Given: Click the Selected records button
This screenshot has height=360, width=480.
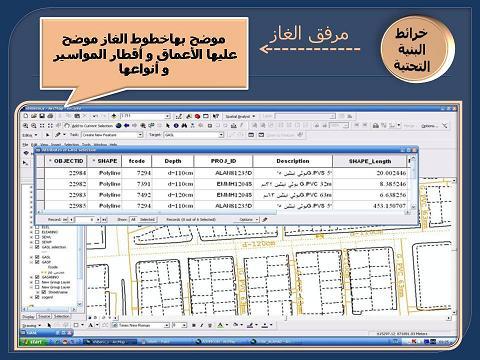Looking at the screenshot, I should click(147, 219).
